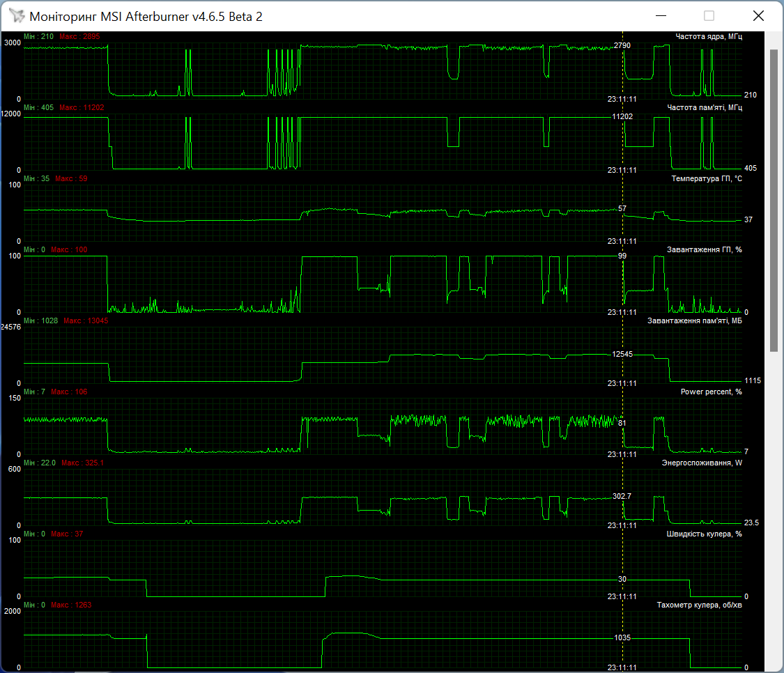Image resolution: width=784 pixels, height=673 pixels.
Task: Click the 'Макс : 325.1' power consumption value
Action: coord(82,463)
